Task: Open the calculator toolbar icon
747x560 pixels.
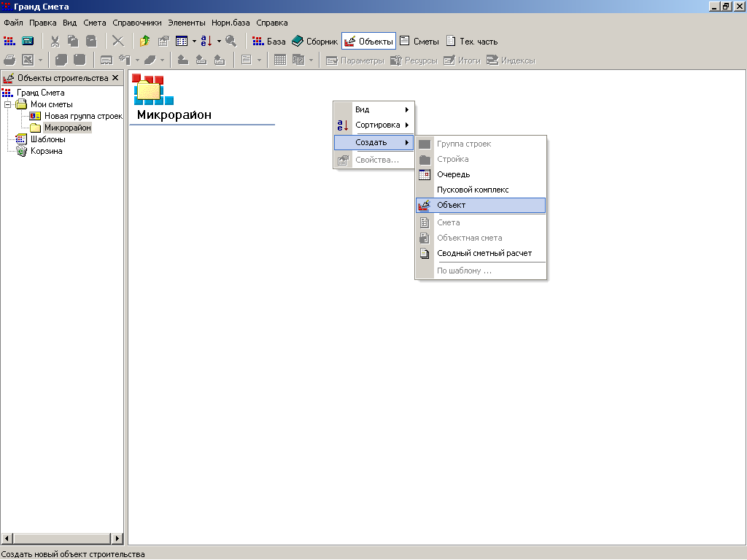Action: (x=28, y=42)
